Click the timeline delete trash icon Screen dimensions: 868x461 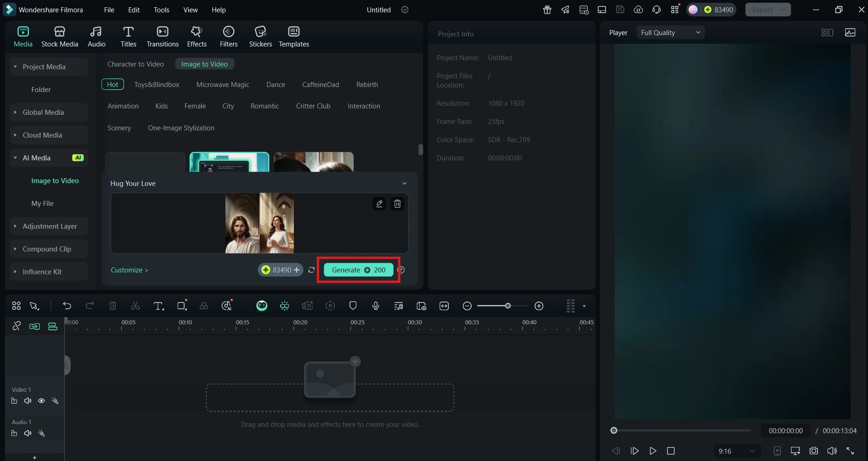tap(113, 306)
